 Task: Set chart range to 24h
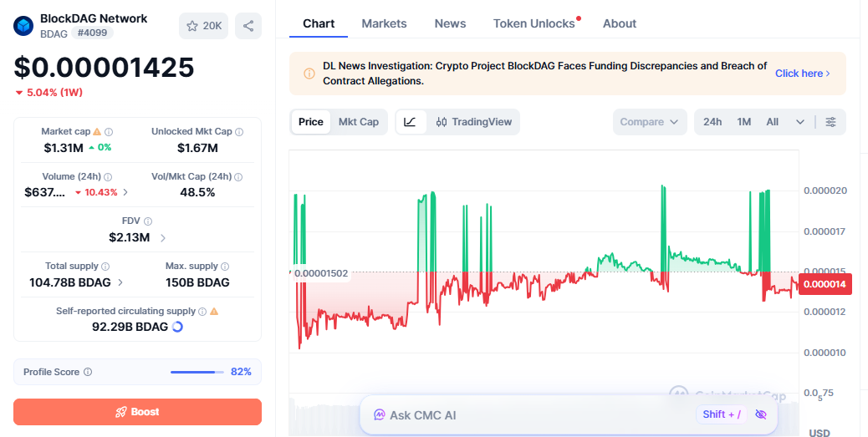pyautogui.click(x=712, y=122)
